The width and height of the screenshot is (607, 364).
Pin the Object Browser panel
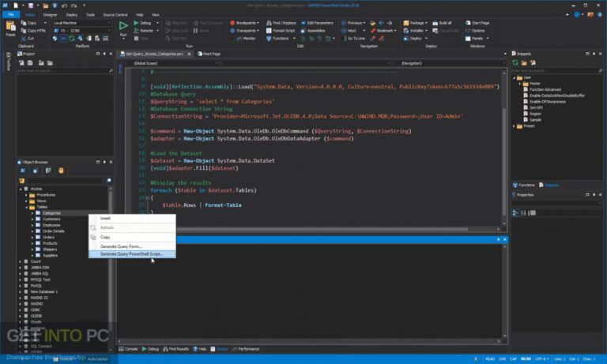tap(104, 162)
